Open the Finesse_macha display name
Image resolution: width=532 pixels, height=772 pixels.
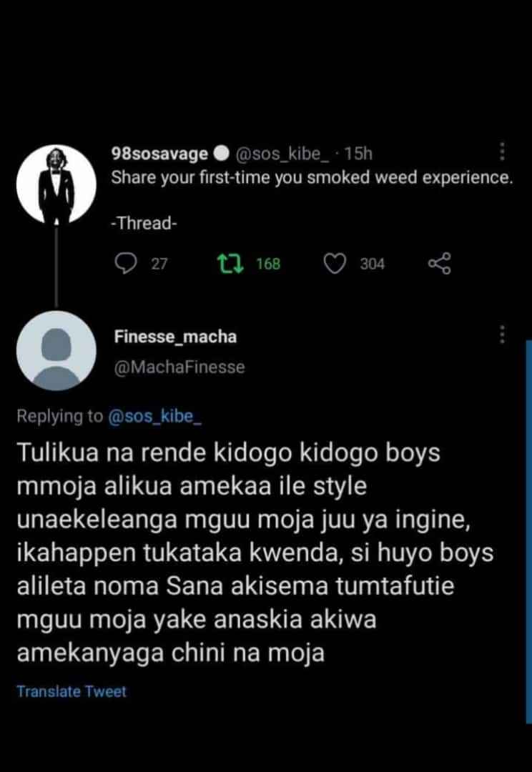[174, 336]
